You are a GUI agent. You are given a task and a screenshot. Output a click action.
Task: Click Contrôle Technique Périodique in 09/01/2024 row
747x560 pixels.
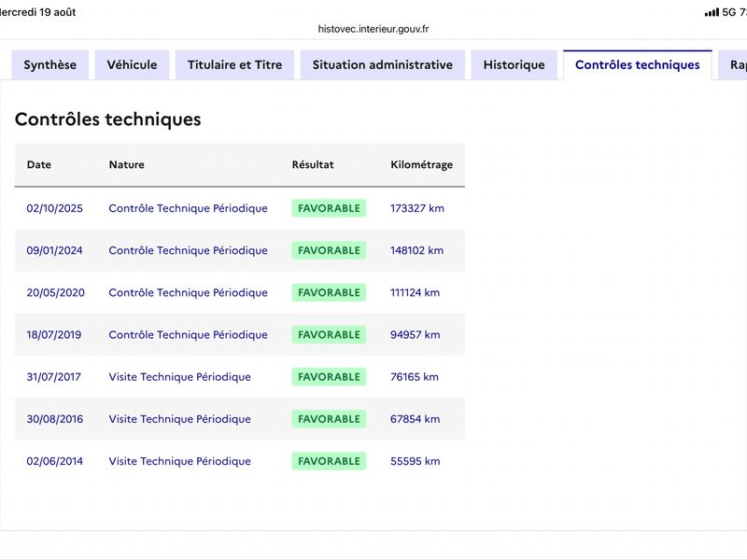point(189,250)
